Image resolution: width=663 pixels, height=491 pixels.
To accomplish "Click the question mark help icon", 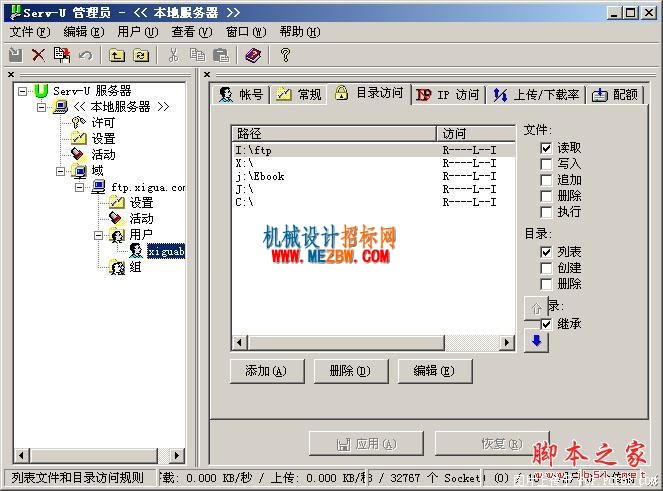I will (285, 55).
